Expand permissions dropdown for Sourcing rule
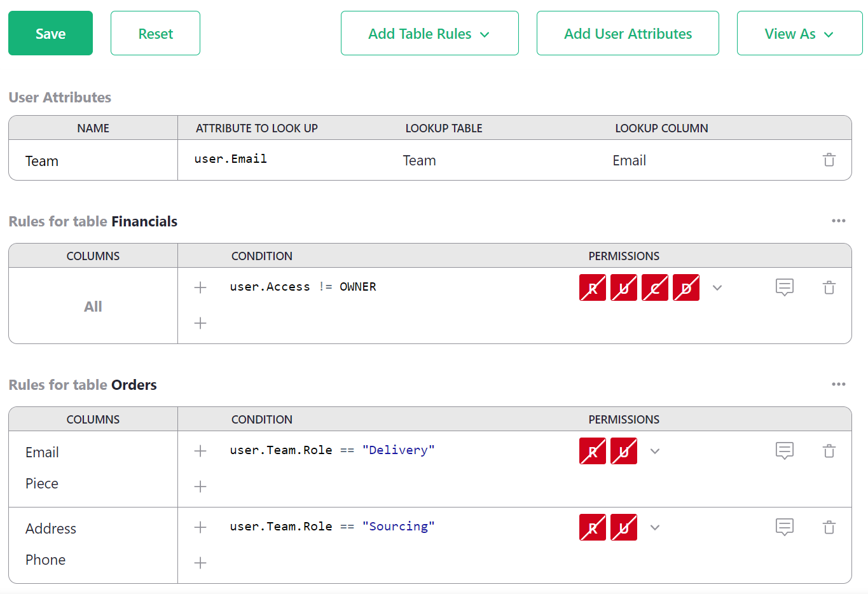868x594 pixels. coord(655,527)
